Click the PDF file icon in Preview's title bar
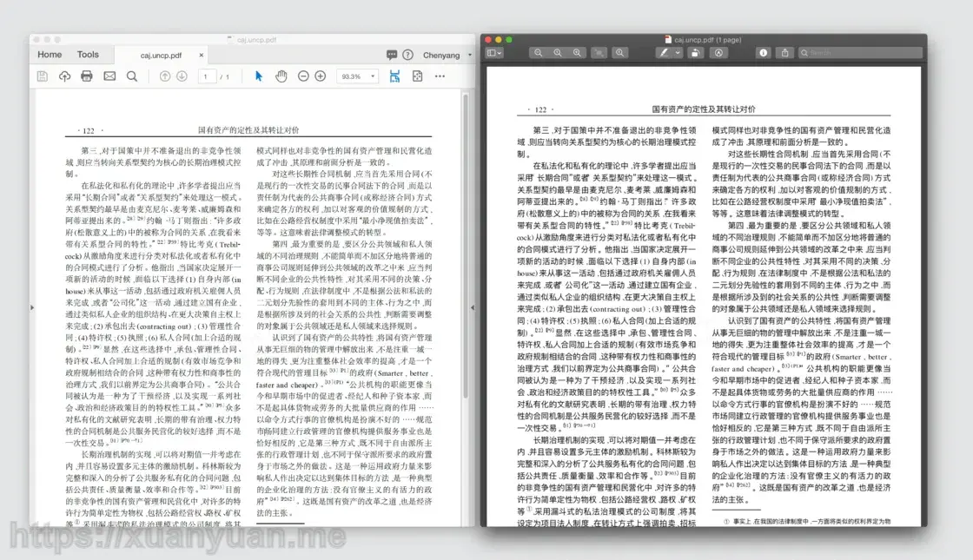973x560 pixels. pyautogui.click(x=668, y=40)
